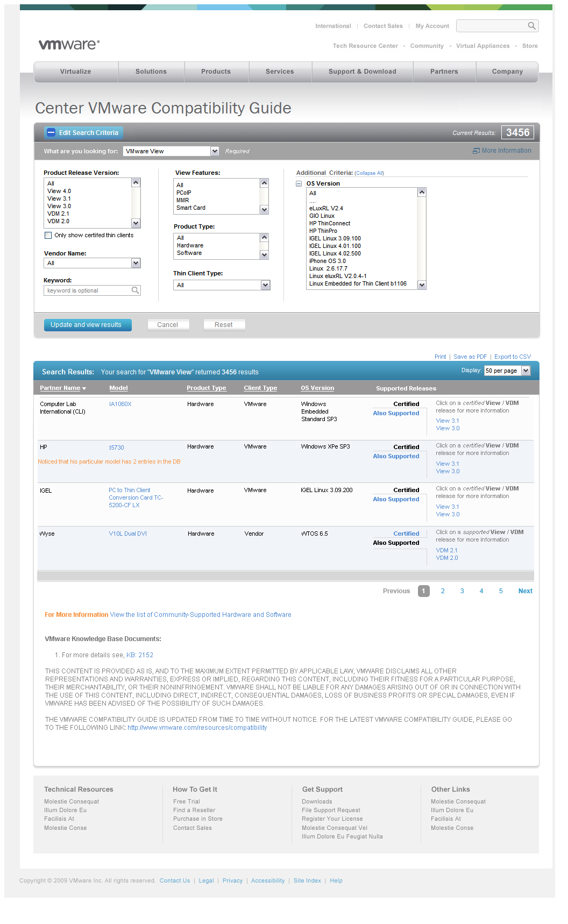Open the Support & Download menu

tap(362, 72)
